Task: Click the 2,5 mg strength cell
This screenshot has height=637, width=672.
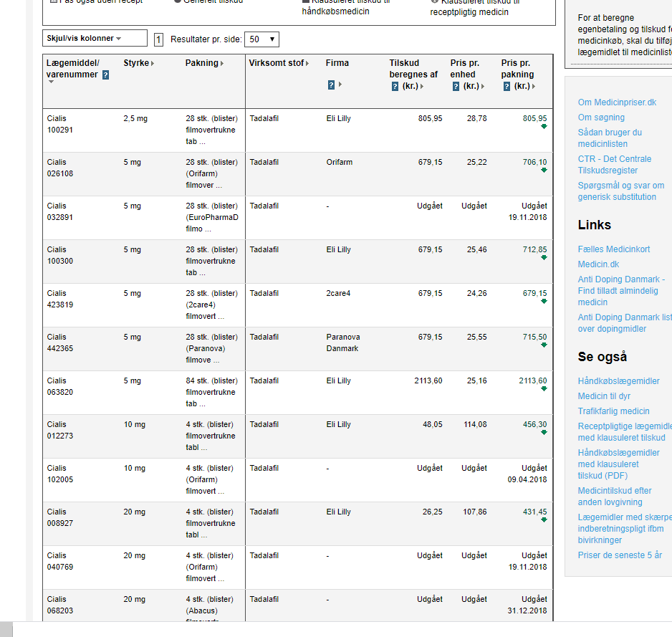Action: pos(135,119)
